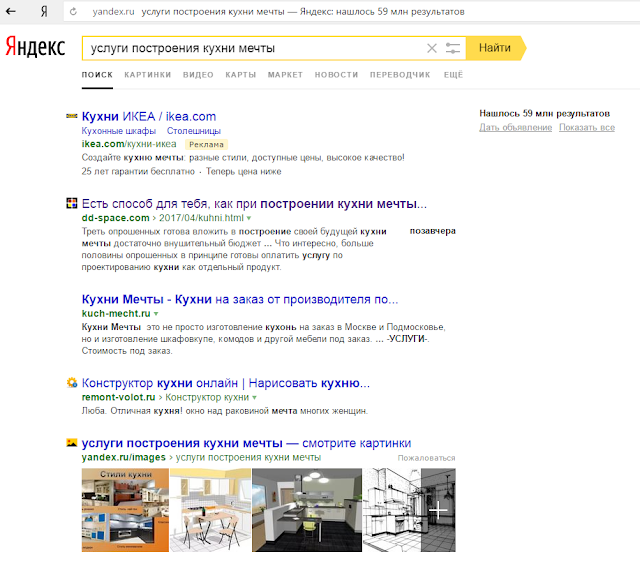Click the images result picture icon
This screenshot has width=640, height=566.
coord(71,442)
